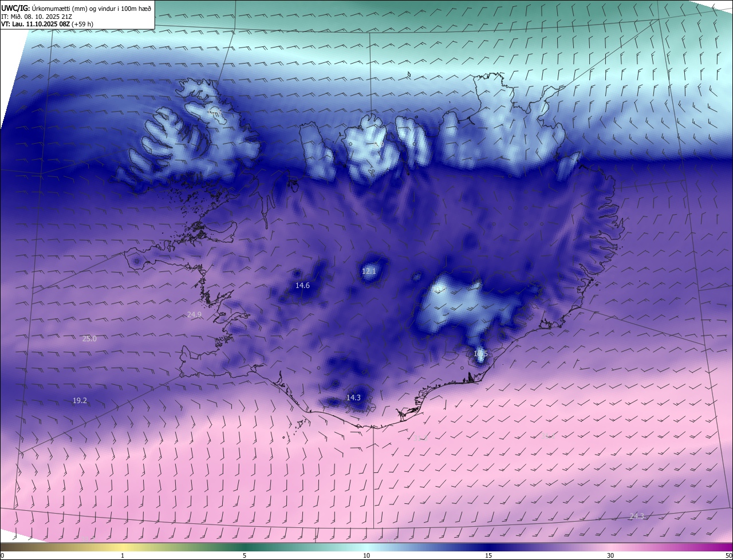Click the '1' tick label on the color scale
Screen dimensions: 733x560
coord(123,555)
